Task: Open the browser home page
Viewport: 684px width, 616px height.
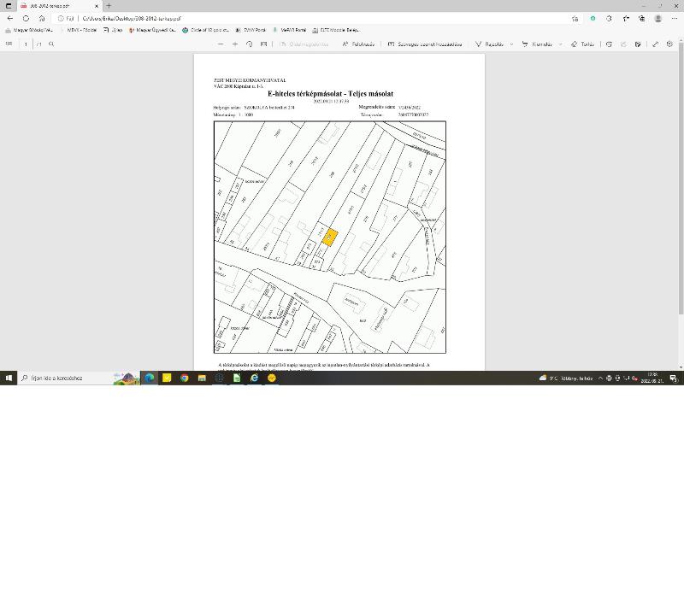Action: (x=42, y=18)
